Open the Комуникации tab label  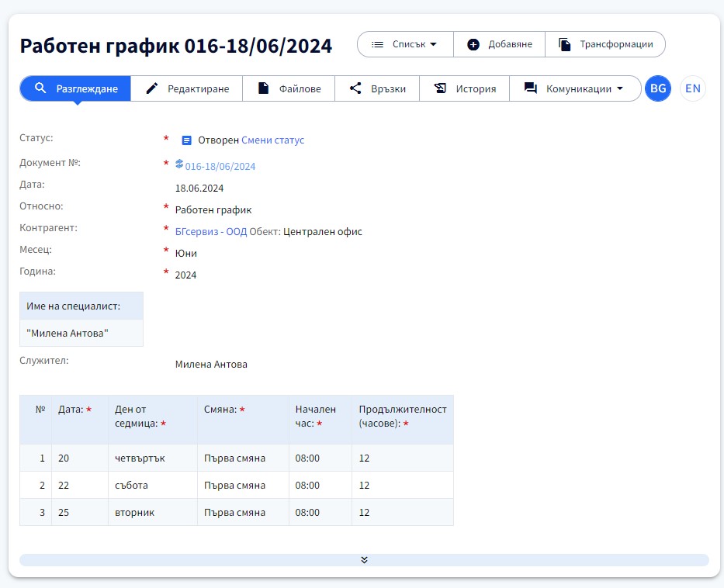point(579,88)
